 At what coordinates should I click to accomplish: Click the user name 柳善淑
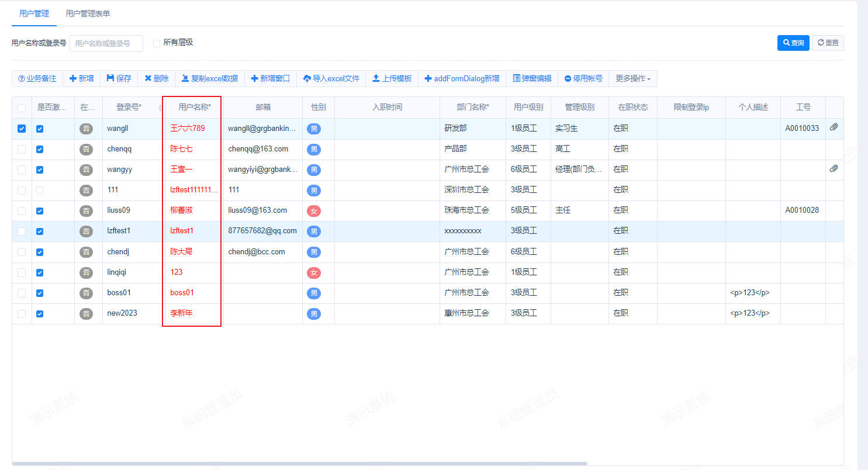[181, 210]
